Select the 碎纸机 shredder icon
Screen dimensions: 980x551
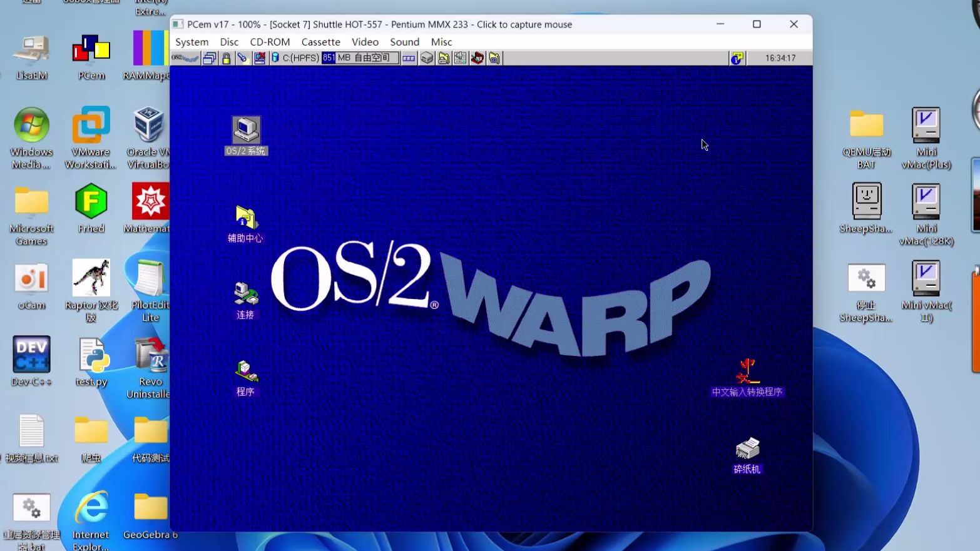pos(747,455)
